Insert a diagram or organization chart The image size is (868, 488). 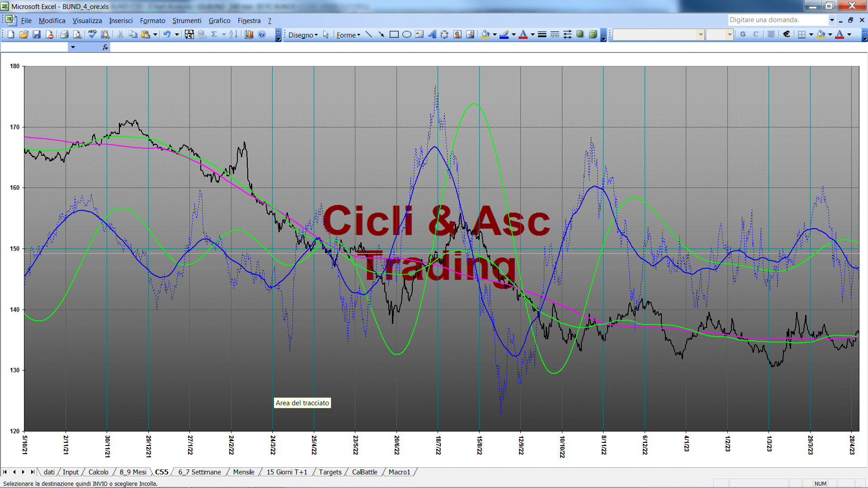(x=445, y=35)
